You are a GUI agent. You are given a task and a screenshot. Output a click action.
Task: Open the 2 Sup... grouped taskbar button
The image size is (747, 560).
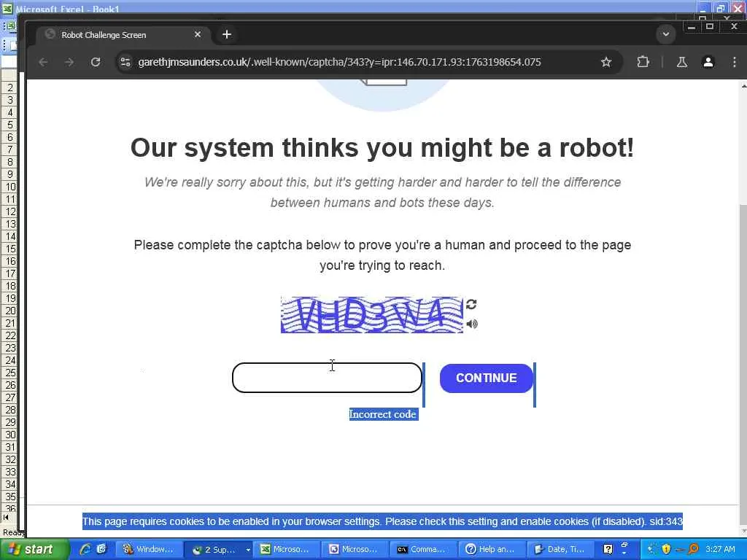218,549
